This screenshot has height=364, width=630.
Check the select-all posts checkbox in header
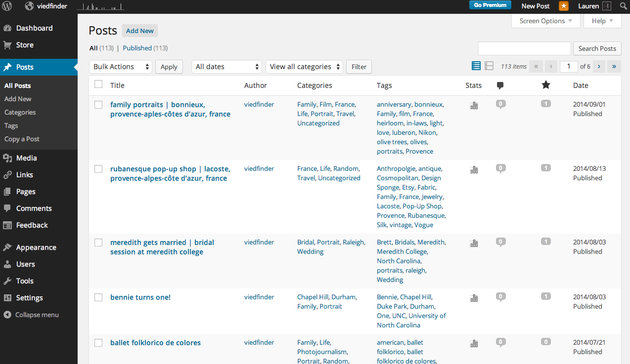98,84
